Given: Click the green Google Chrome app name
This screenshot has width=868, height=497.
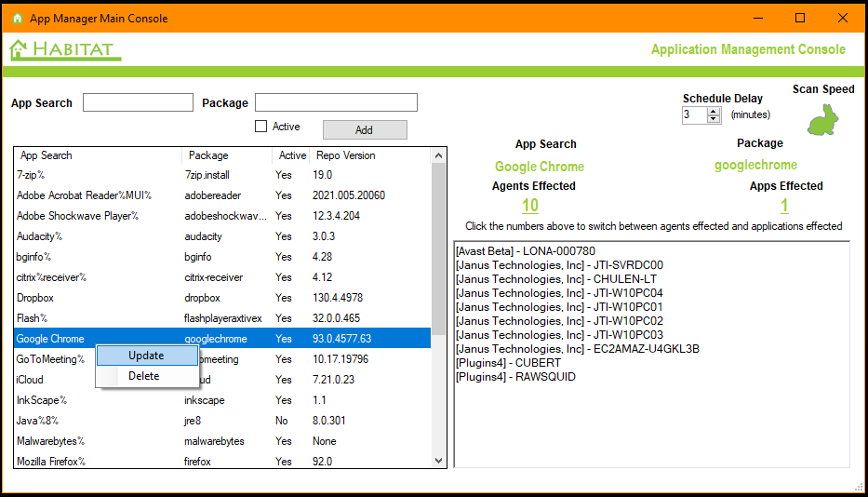Looking at the screenshot, I should [540, 167].
